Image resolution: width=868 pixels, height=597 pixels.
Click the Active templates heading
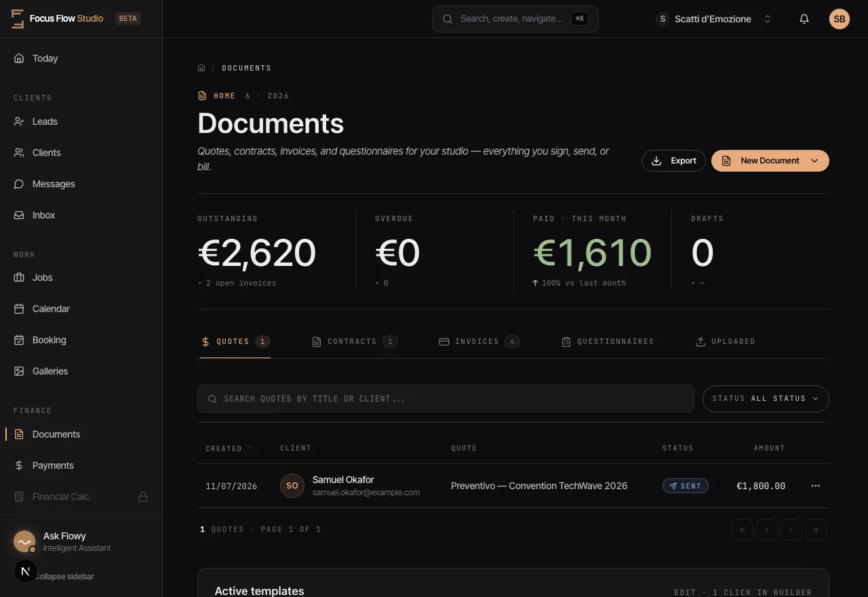259,591
